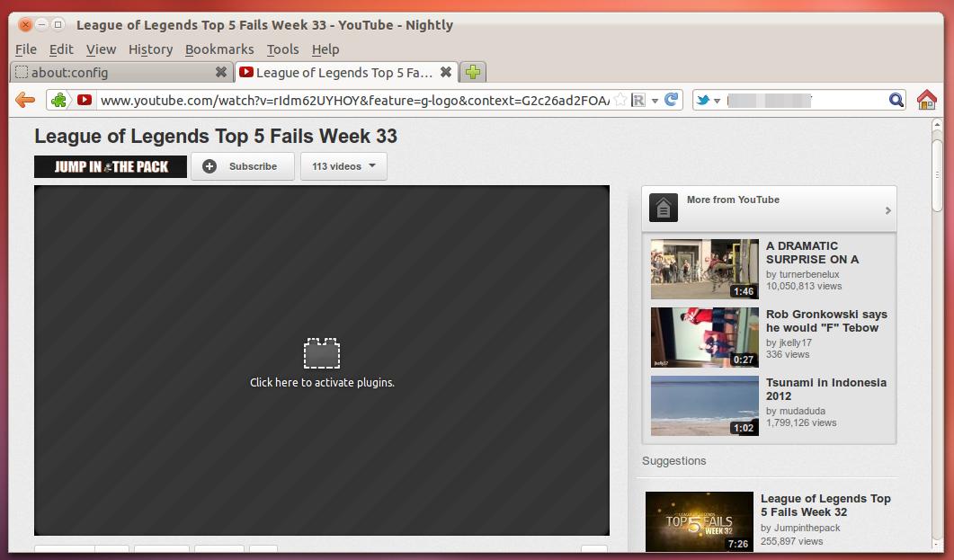The image size is (954, 560).
Task: Open the address bar history dropdown arrow
Action: click(655, 101)
